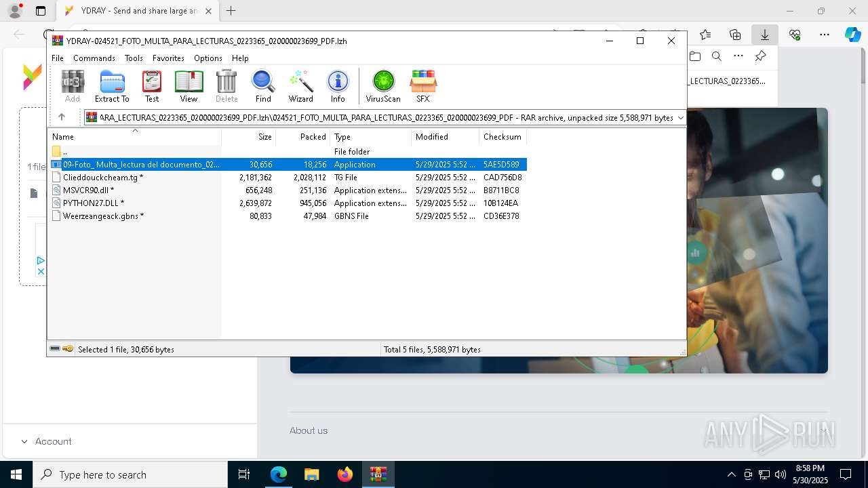Open Edge favorites star icon
The image size is (868, 488).
pos(705,35)
